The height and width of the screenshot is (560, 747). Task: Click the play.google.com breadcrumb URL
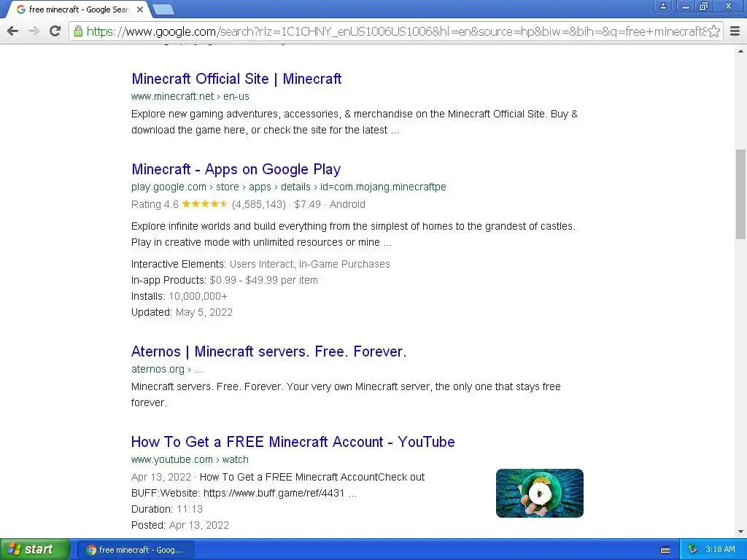coord(289,187)
